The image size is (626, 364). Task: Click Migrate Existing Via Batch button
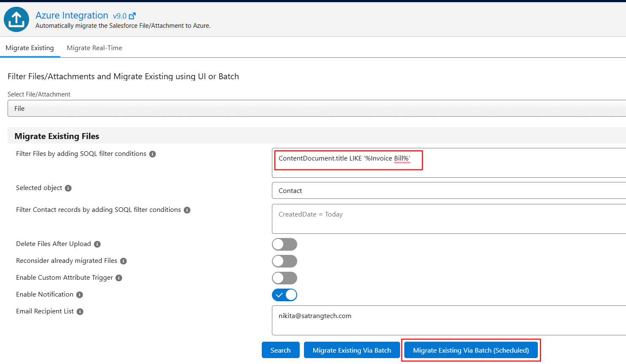click(352, 350)
